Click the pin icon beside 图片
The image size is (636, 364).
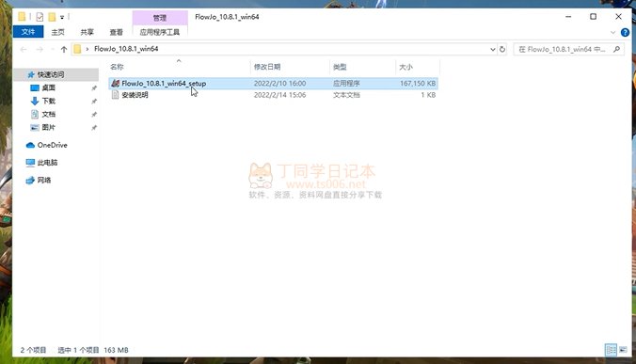point(94,128)
